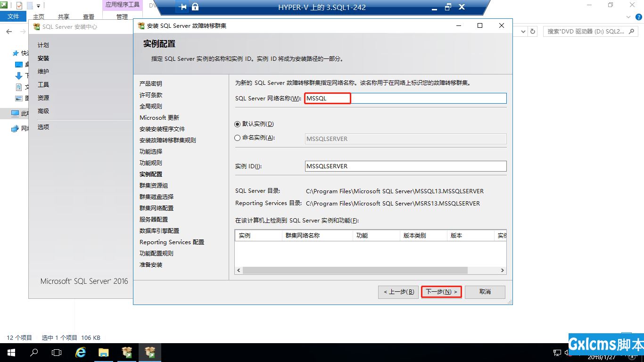Viewport: 644px width, 362px height.
Task: Select the Documents icon in Explorer sidebar
Action: (x=19, y=87)
